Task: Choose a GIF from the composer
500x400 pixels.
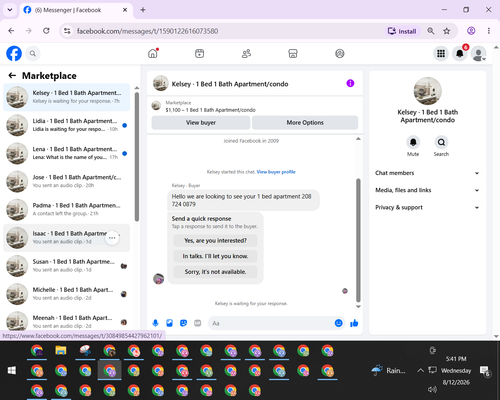Action: click(x=198, y=323)
